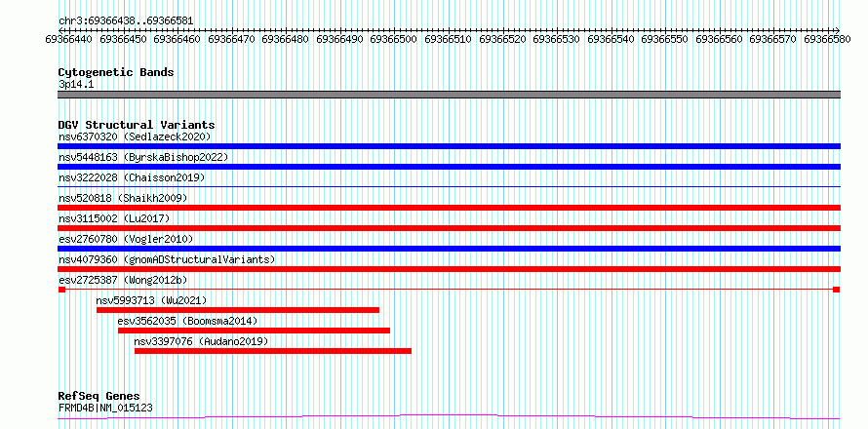
Task: Select the red nsv4079360 variant bar
Action: pyautogui.click(x=449, y=269)
